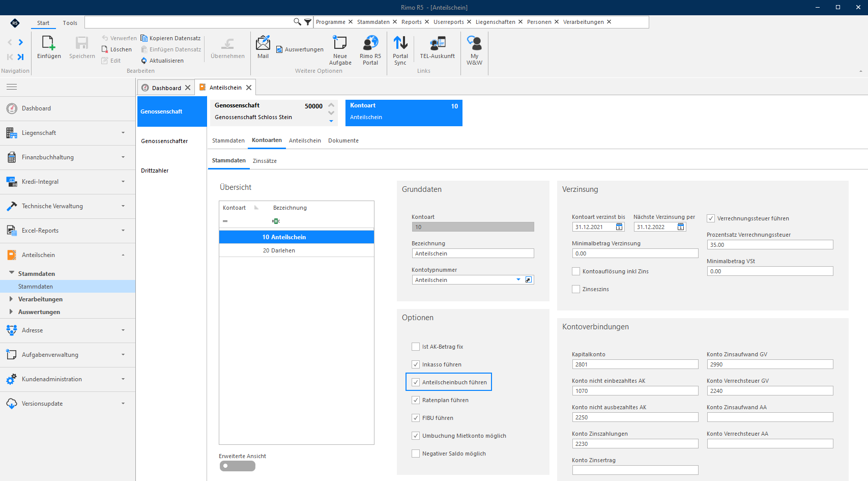Toggle the hamburger sidebar menu
Image resolution: width=868 pixels, height=481 pixels.
[12, 87]
